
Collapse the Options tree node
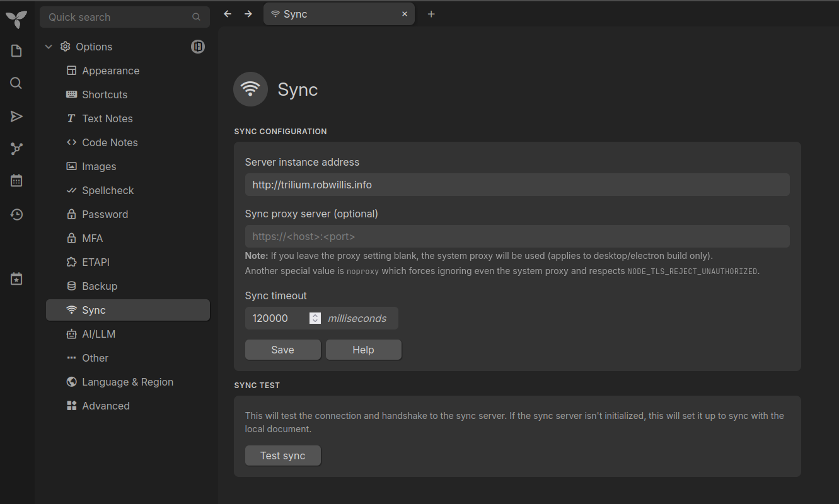coord(49,47)
